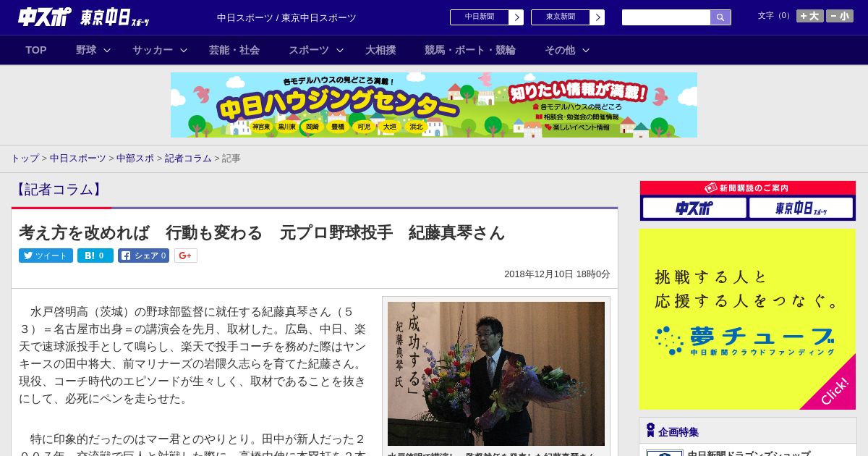Click the 企画特集 section heading

(678, 432)
